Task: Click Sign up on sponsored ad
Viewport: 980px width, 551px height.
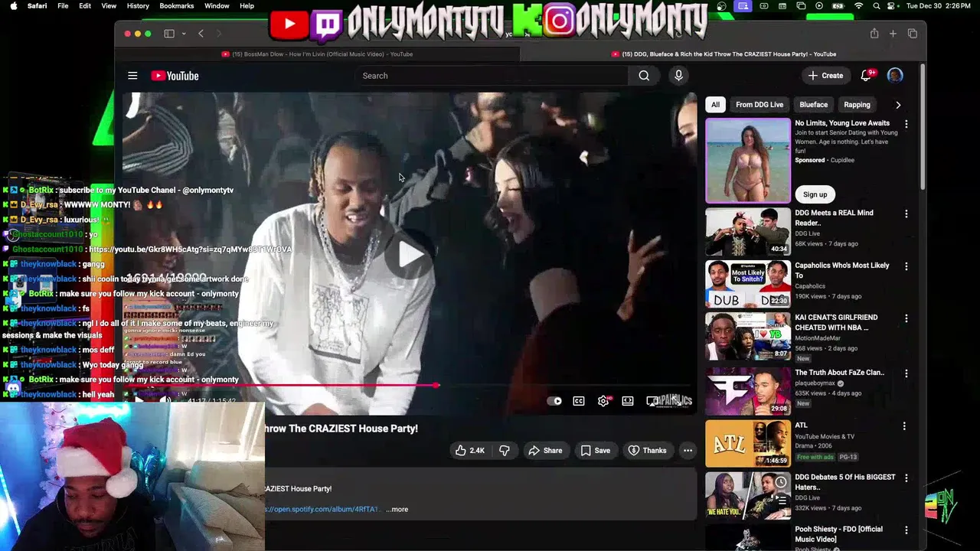Action: (x=815, y=194)
